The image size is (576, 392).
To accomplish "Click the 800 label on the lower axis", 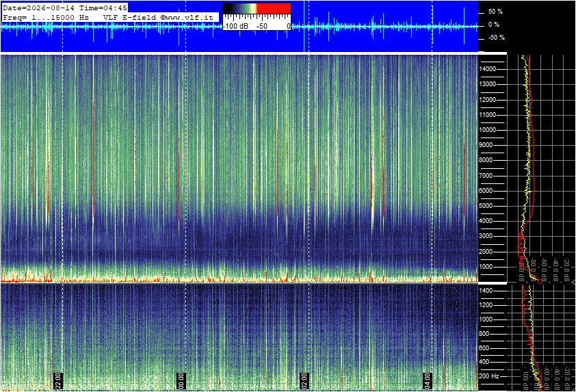I will [x=484, y=334].
